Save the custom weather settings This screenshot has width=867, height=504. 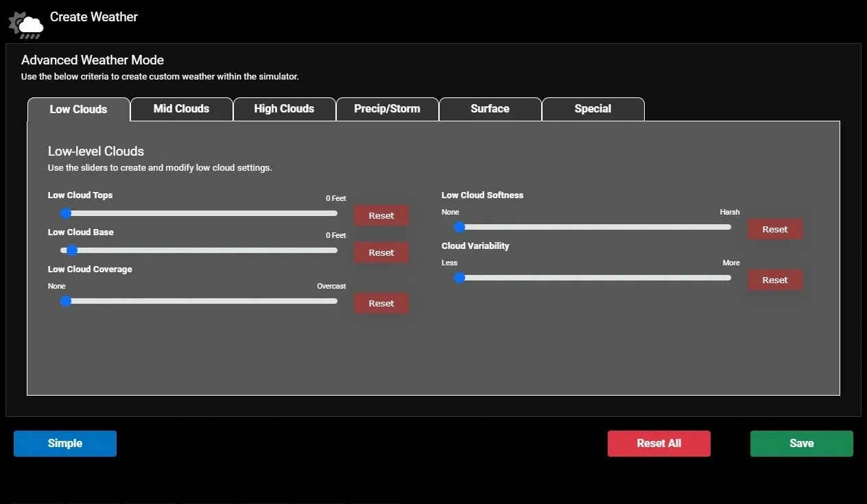point(801,444)
